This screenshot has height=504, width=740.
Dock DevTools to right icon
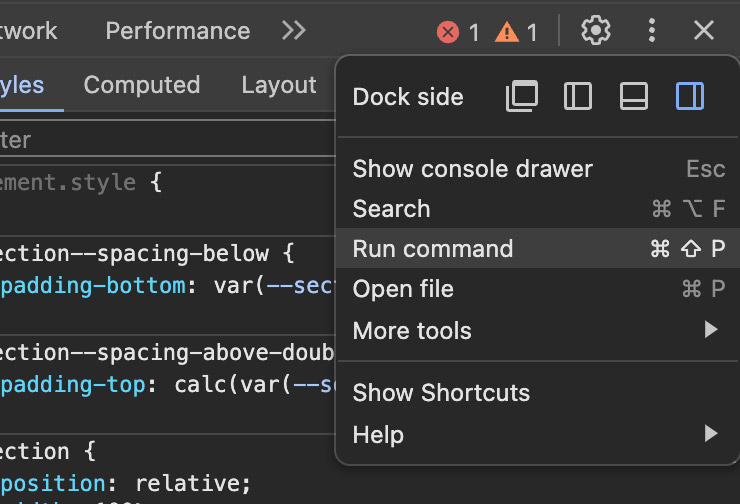(690, 96)
